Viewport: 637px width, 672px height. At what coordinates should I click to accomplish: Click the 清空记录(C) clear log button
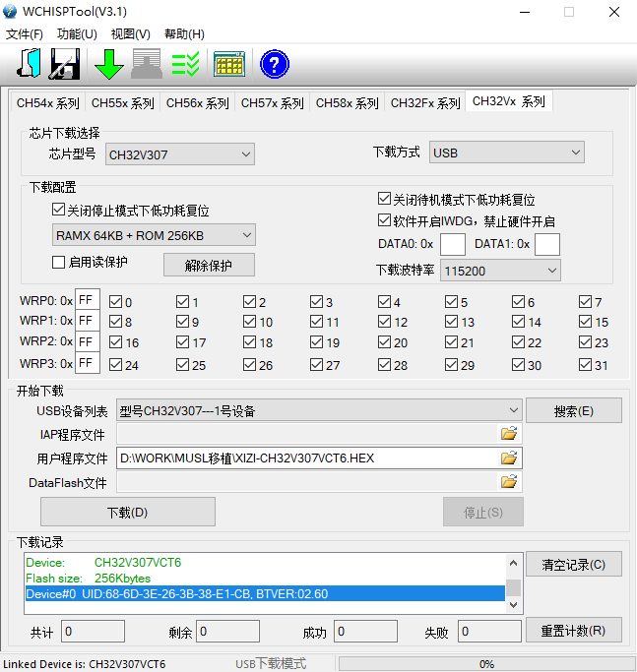574,564
